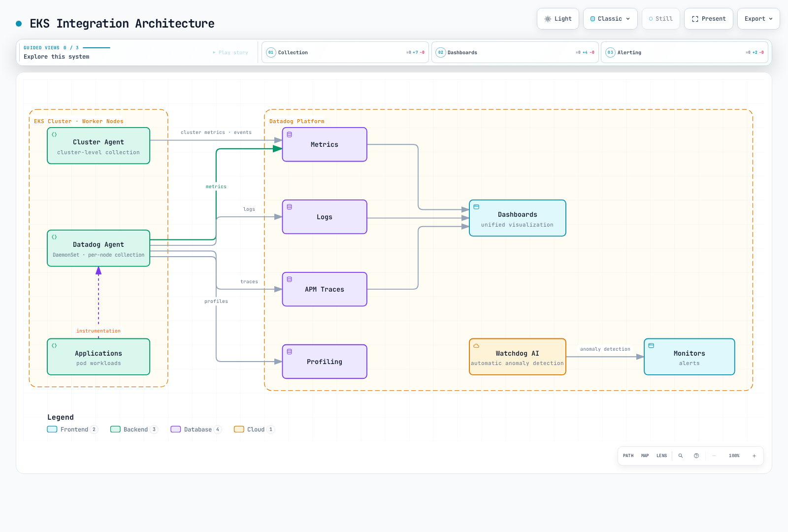Click the Database legend entry
The width and height of the screenshot is (788, 532).
196,429
